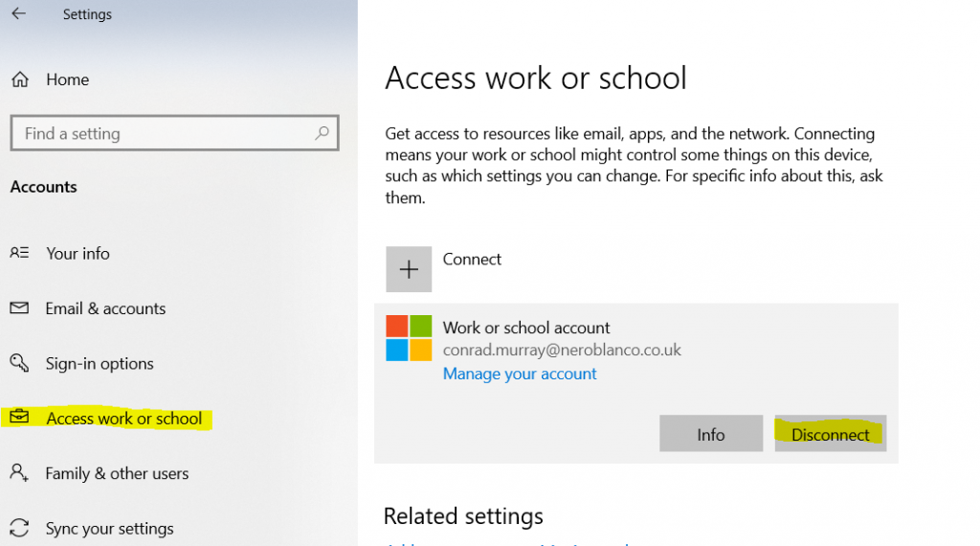Open Home settings page
The image size is (980, 546).
coord(68,80)
